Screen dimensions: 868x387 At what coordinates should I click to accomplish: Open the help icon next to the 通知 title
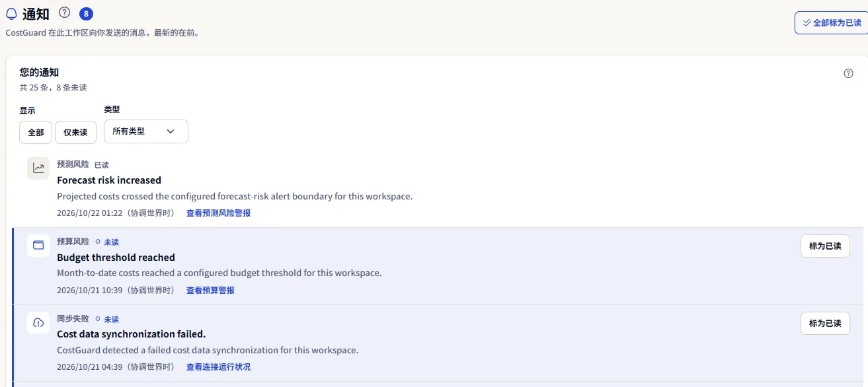64,12
